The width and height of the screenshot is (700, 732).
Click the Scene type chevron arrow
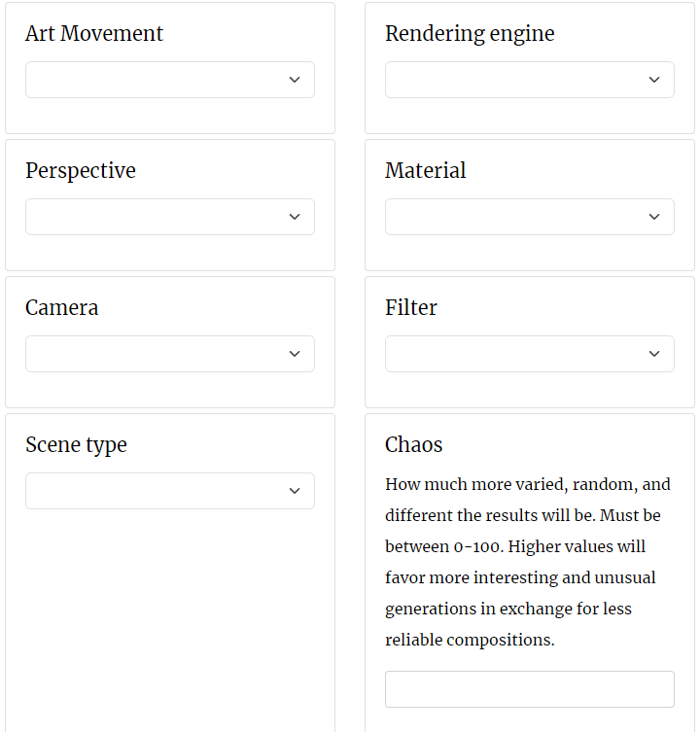point(295,491)
